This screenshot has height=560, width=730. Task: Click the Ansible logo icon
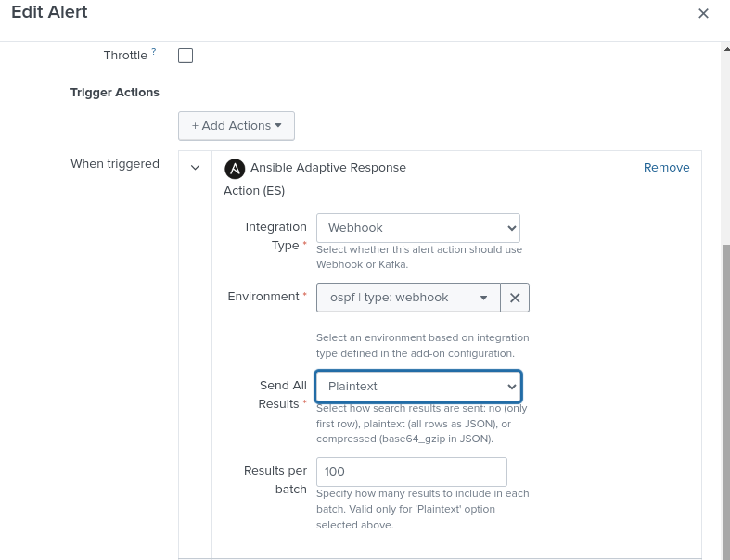click(235, 168)
